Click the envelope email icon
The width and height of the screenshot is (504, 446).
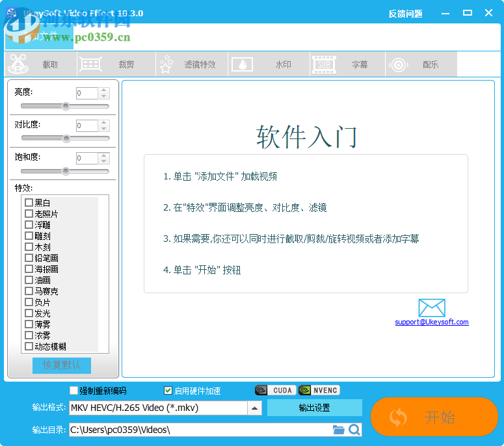coord(432,308)
